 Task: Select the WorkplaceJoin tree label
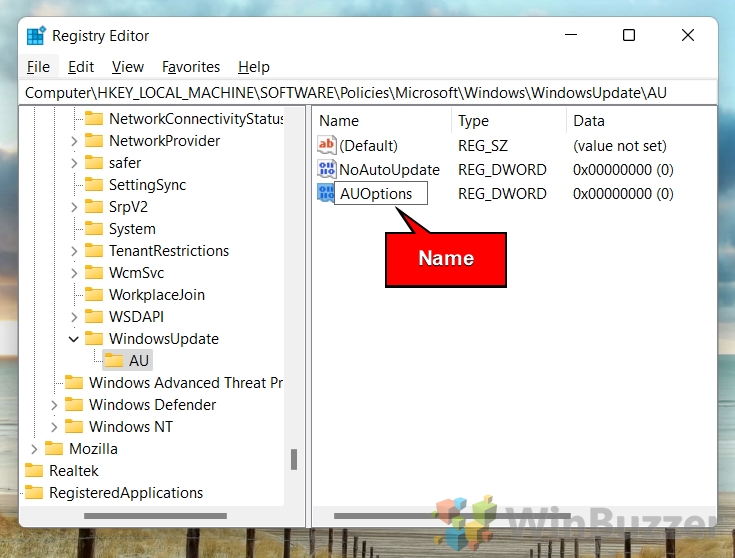(157, 295)
